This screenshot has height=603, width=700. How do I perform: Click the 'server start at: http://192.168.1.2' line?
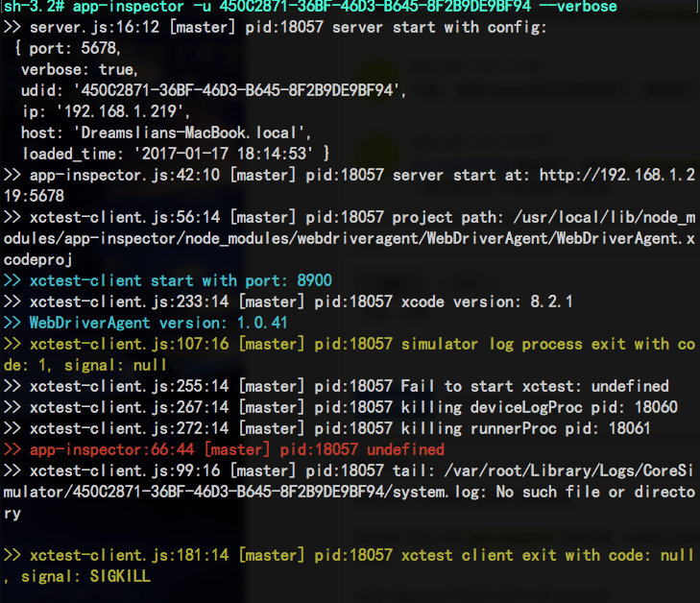tap(350, 175)
